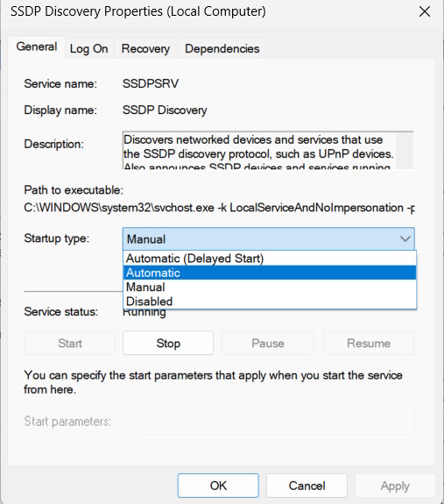Set startup type to Disabled
This screenshot has height=504, width=444.
pyautogui.click(x=270, y=302)
